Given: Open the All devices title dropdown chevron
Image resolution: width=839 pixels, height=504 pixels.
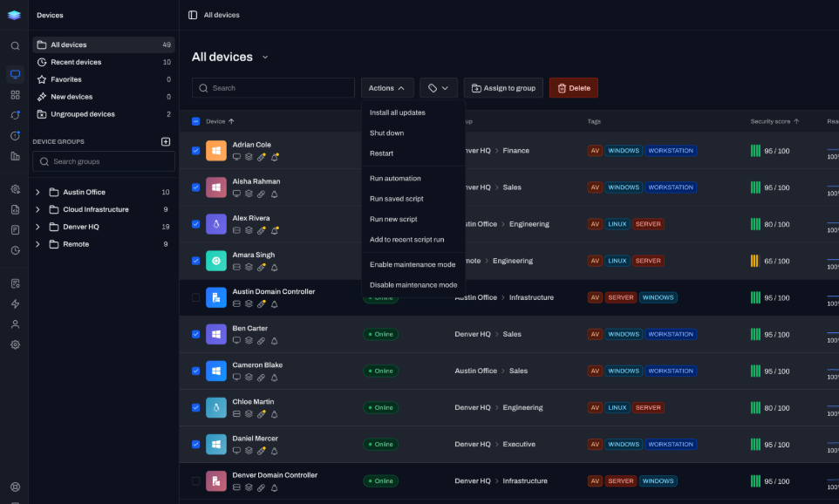Looking at the screenshot, I should point(265,58).
